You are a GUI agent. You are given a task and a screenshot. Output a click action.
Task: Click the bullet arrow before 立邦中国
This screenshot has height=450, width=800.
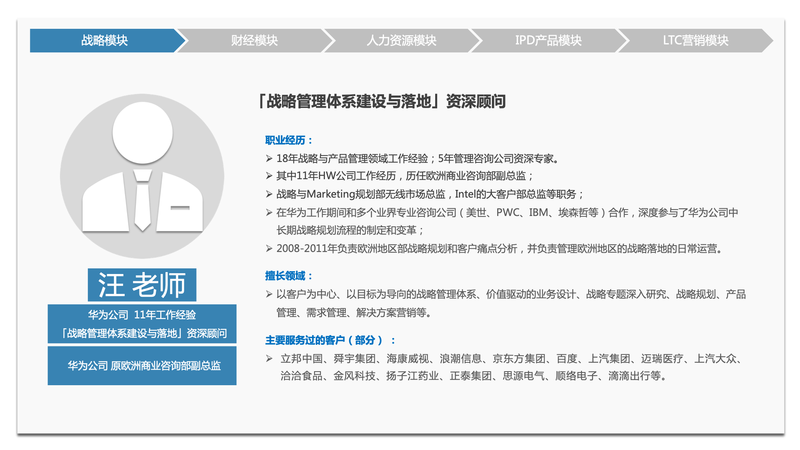pyautogui.click(x=268, y=358)
